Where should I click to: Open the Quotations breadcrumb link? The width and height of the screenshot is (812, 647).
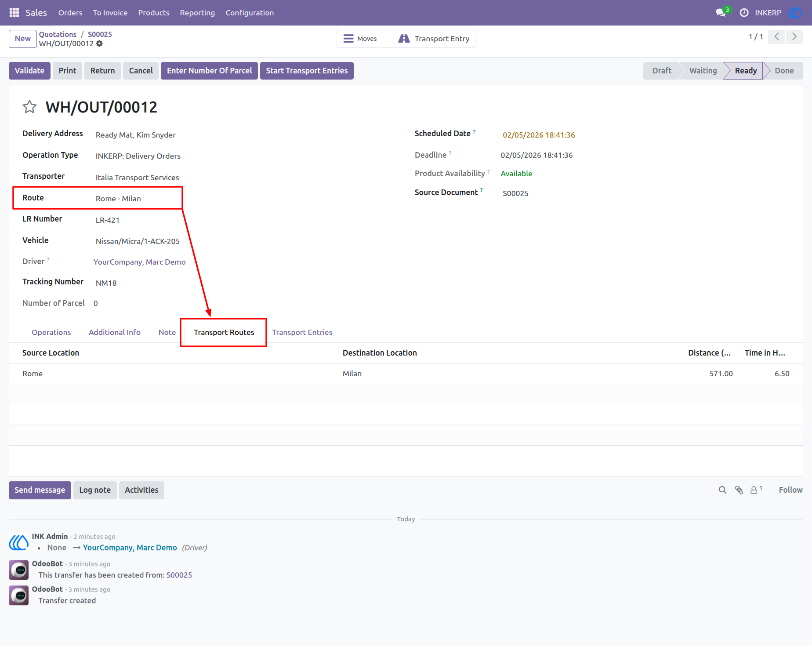tap(58, 34)
